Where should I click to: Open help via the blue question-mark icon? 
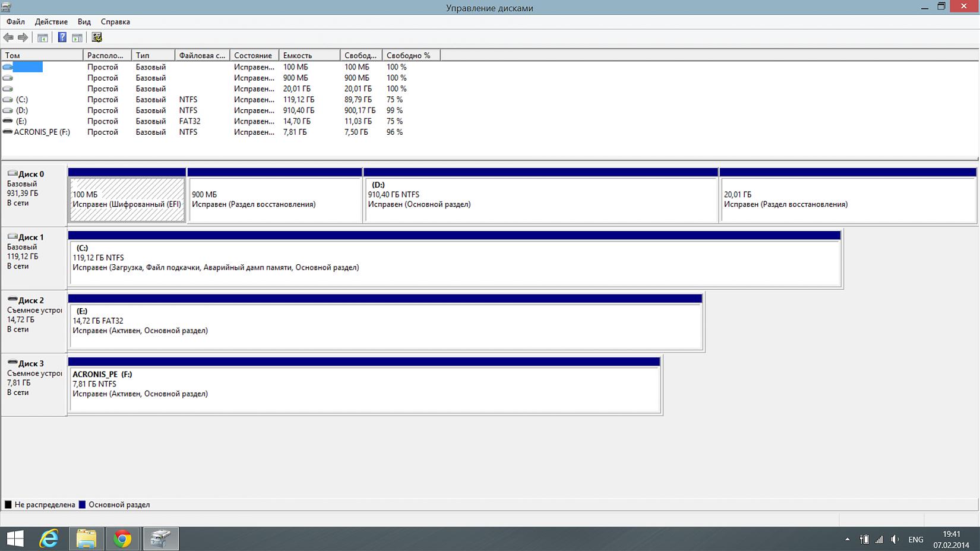(x=62, y=38)
